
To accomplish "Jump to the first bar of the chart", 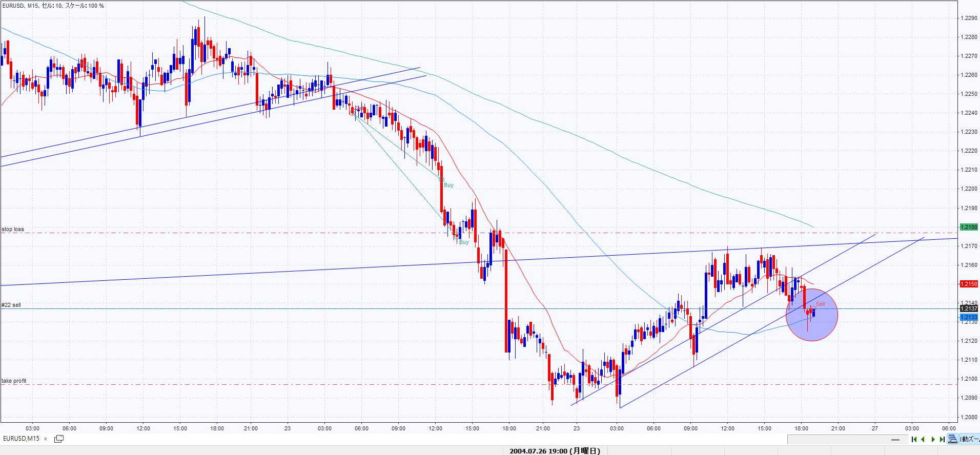I will (914, 439).
